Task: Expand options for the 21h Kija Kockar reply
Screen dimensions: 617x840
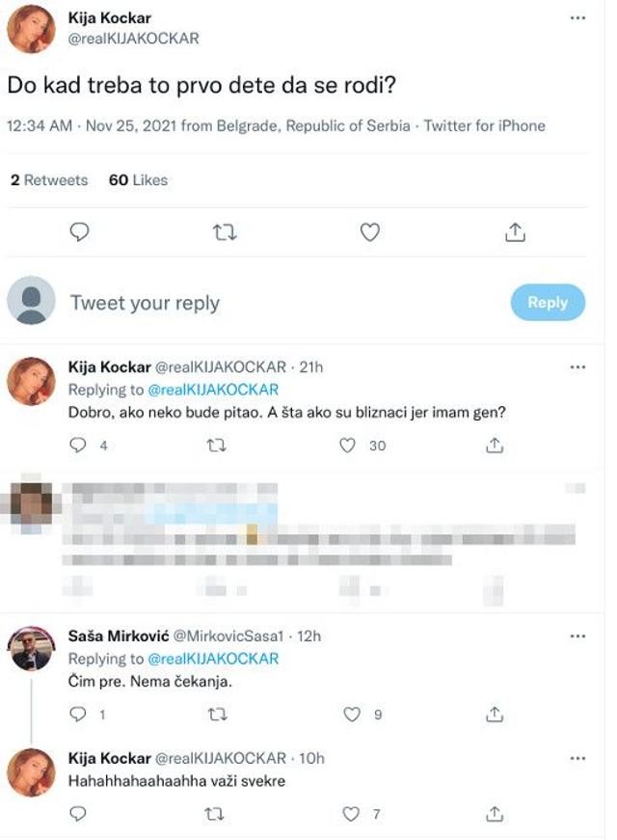Action: click(x=577, y=367)
